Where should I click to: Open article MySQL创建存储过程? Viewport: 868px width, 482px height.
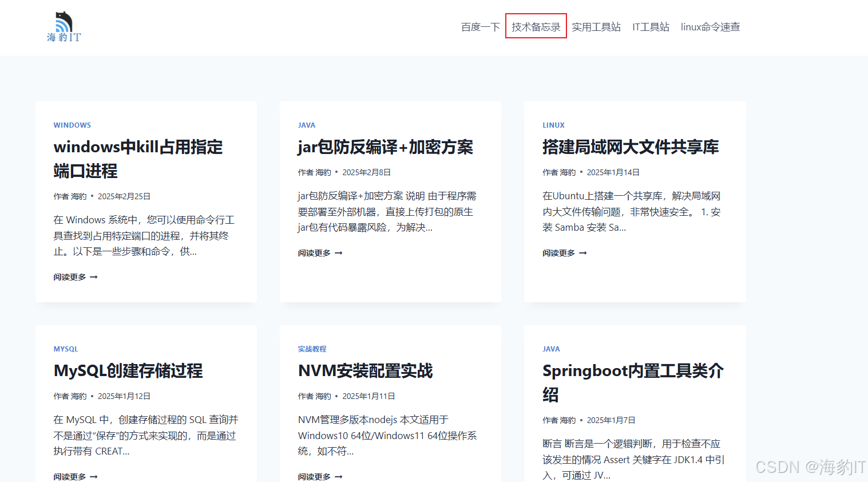[x=128, y=371]
